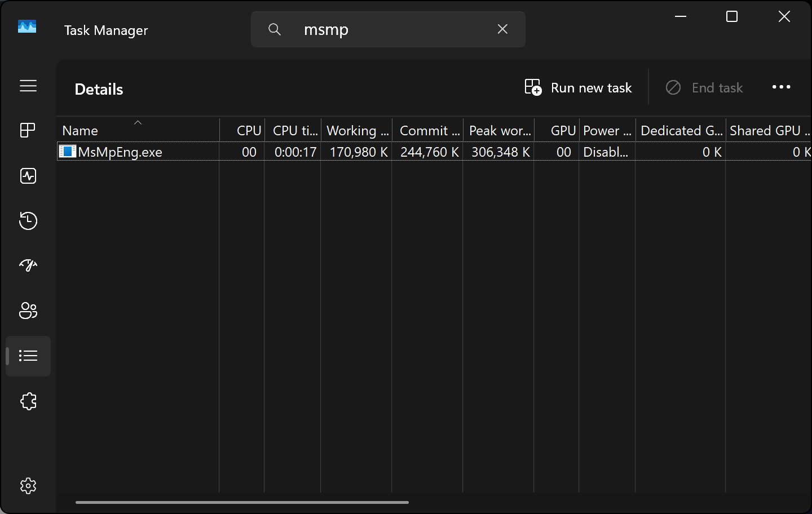Close the Task Manager window

pos(784,16)
